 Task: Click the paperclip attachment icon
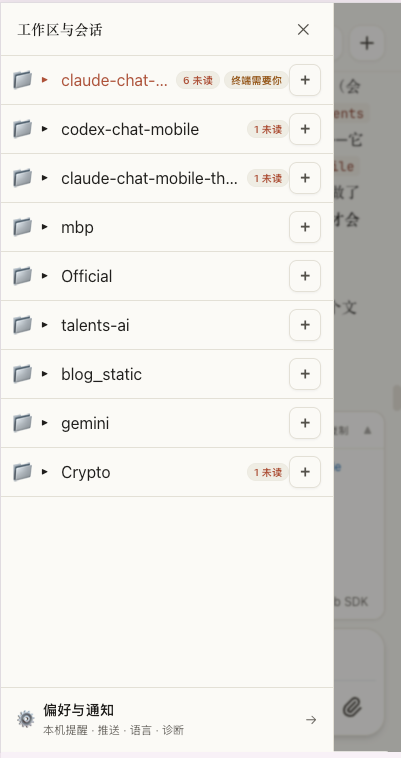pos(353,708)
